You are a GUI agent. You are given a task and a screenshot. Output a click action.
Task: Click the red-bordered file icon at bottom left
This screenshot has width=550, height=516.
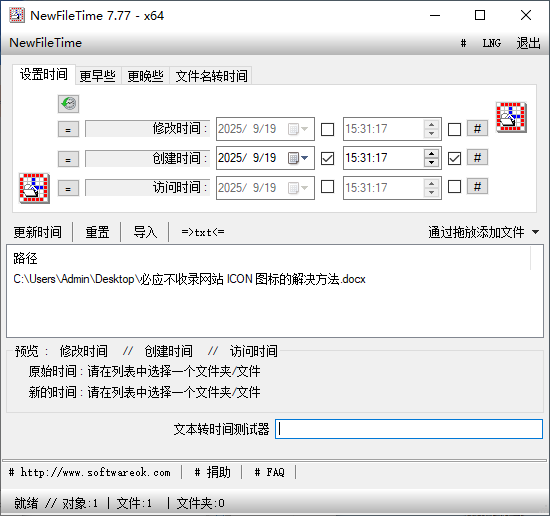tap(34, 188)
